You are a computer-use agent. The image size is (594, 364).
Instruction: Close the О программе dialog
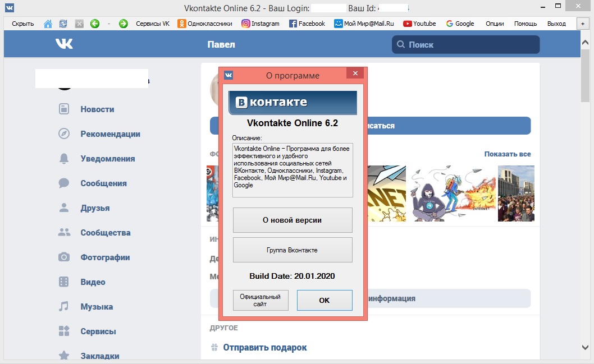(x=355, y=73)
